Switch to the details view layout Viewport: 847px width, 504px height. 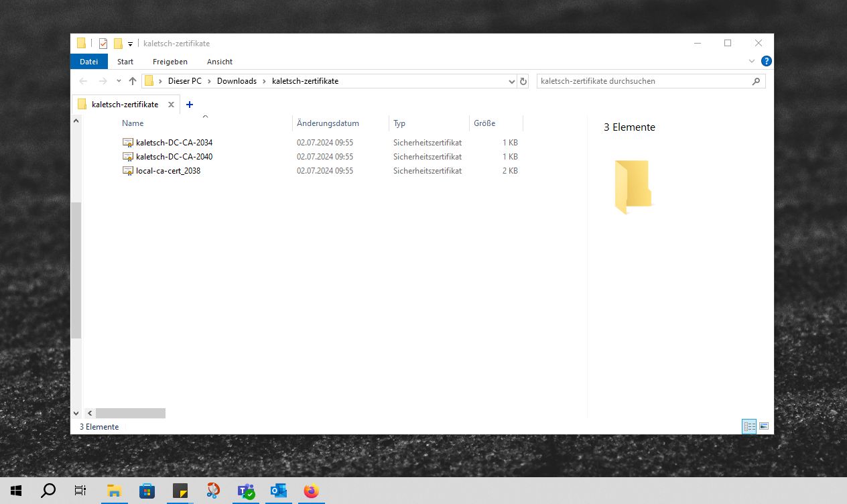[x=749, y=426]
